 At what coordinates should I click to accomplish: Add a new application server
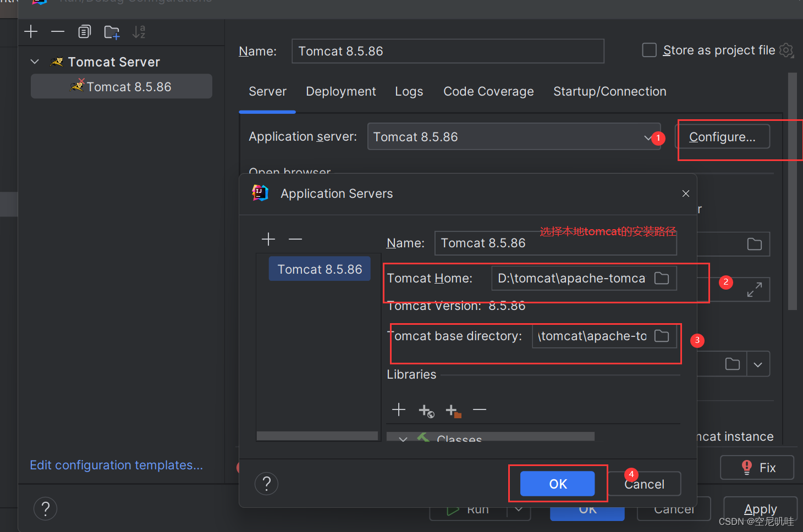268,239
